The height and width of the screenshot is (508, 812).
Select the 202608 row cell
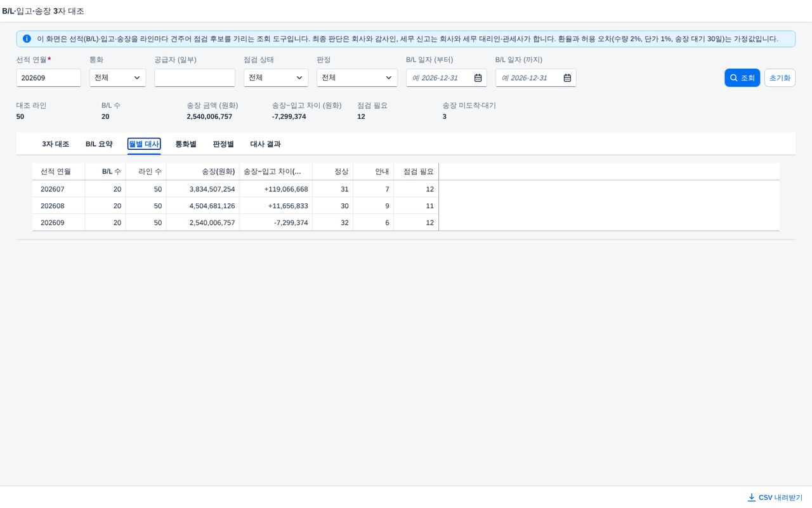[x=58, y=206]
